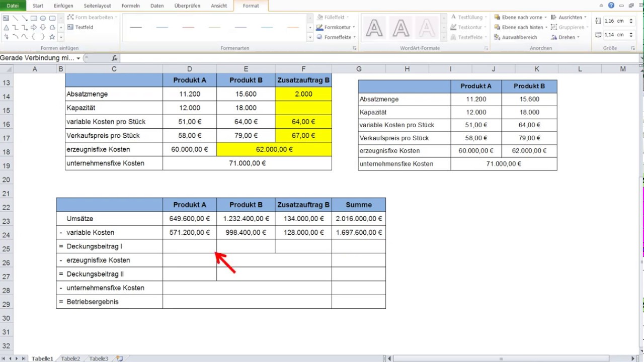The height and width of the screenshot is (362, 644).
Task: Apply second WordArt style
Action: click(400, 28)
